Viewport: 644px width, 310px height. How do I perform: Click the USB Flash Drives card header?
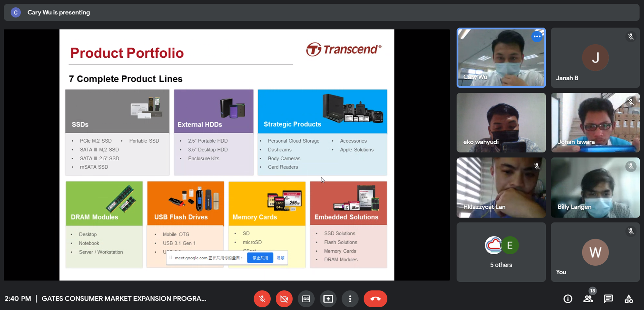pos(185,203)
